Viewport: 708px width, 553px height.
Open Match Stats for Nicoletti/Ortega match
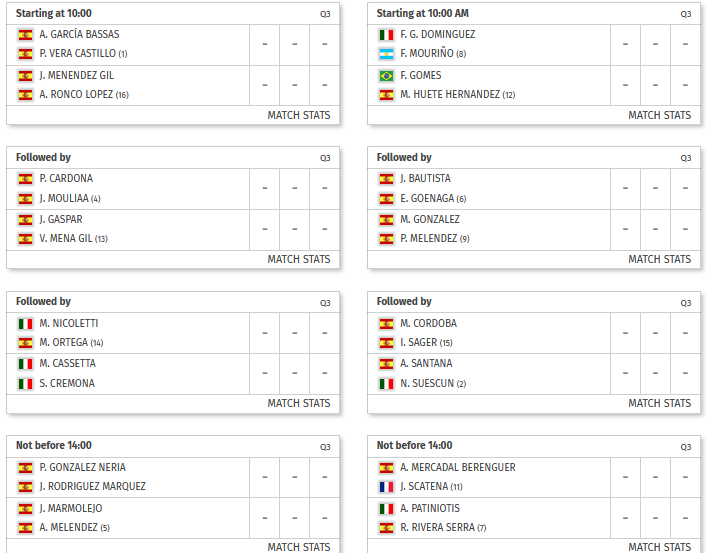point(298,403)
